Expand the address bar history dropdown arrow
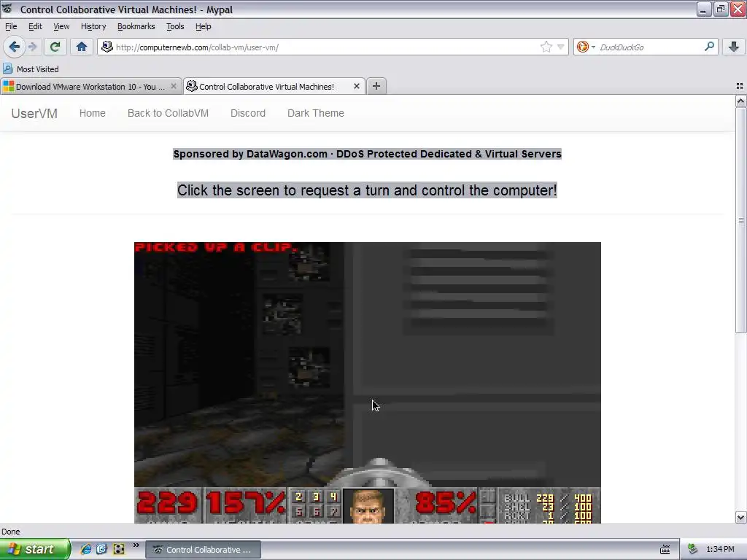Viewport: 747px width, 560px height. click(561, 47)
